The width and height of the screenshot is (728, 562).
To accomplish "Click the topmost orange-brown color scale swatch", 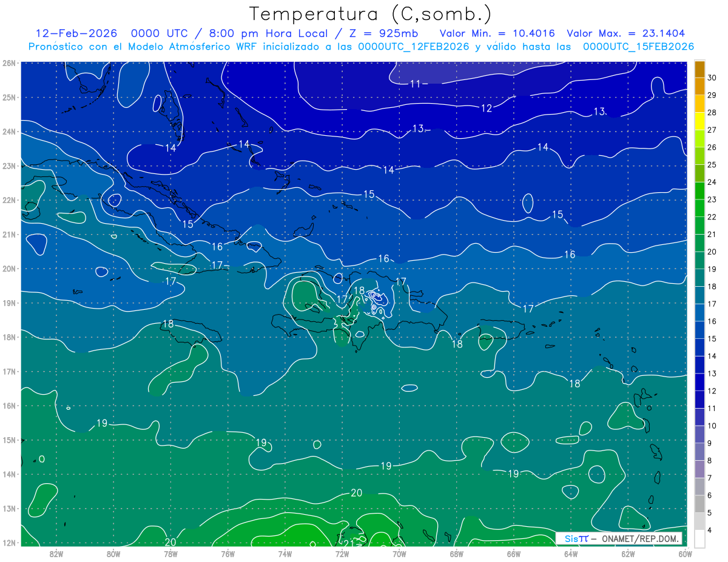I will click(699, 69).
